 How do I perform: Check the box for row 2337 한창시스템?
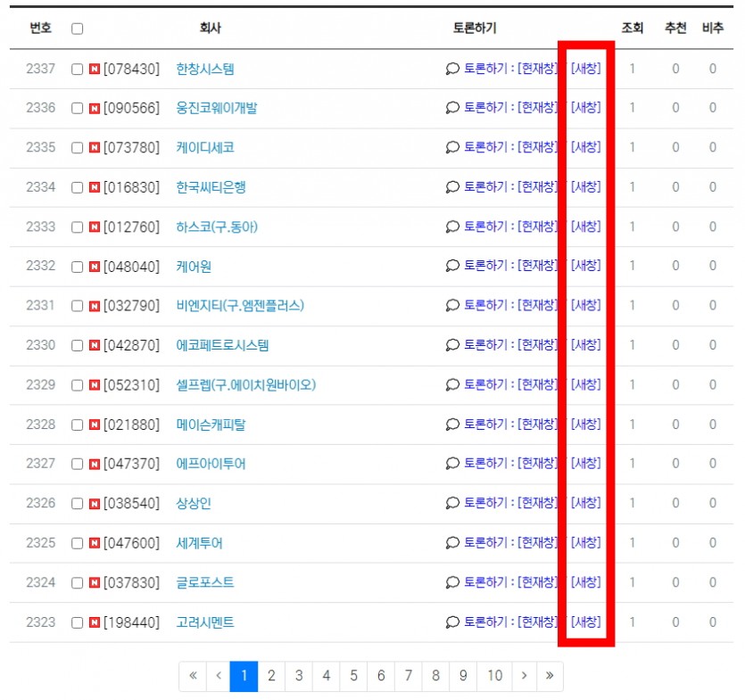77,70
